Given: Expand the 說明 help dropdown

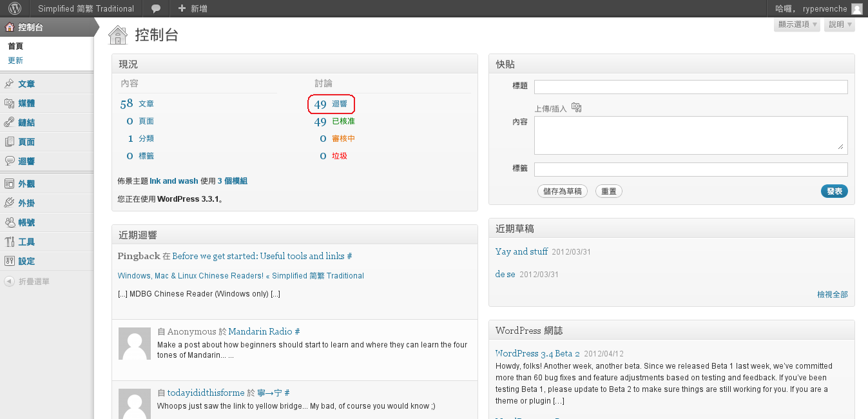Looking at the screenshot, I should click(840, 24).
